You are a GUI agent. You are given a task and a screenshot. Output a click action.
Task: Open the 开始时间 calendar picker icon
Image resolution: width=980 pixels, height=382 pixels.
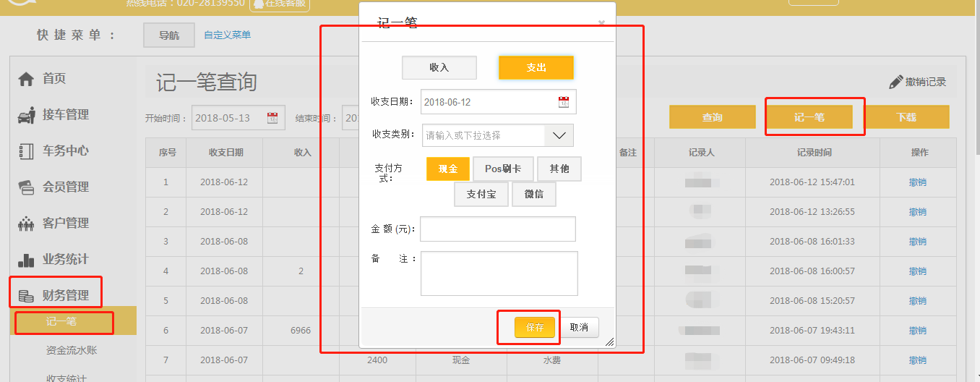(272, 119)
